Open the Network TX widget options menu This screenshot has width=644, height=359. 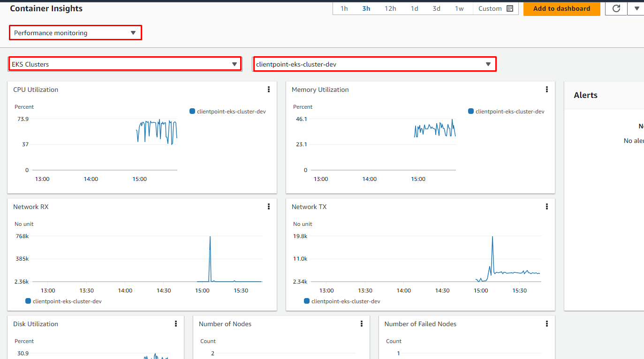547,206
